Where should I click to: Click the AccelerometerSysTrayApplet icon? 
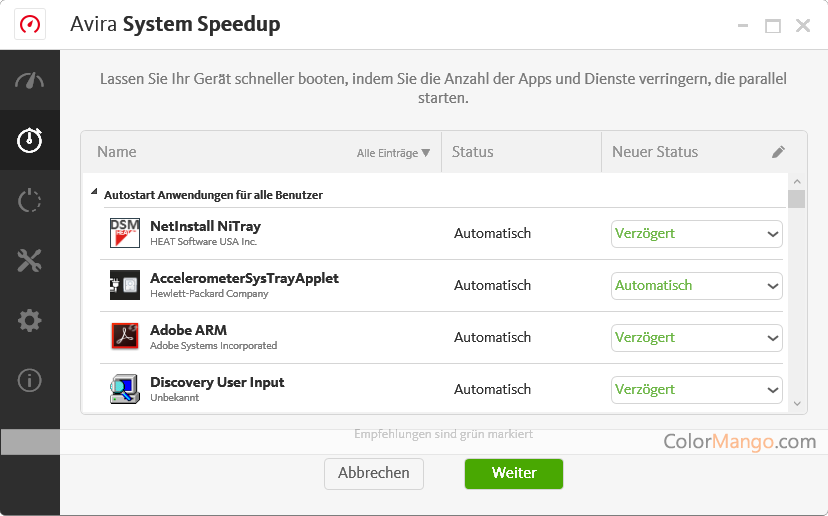125,285
